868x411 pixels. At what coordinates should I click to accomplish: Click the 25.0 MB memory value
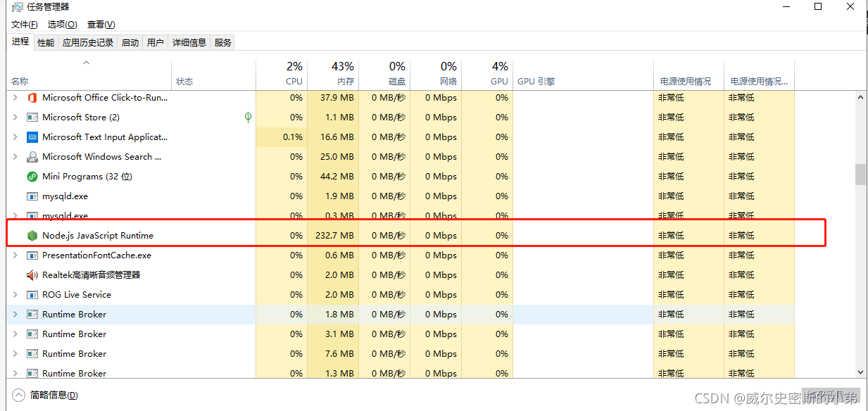pos(337,156)
